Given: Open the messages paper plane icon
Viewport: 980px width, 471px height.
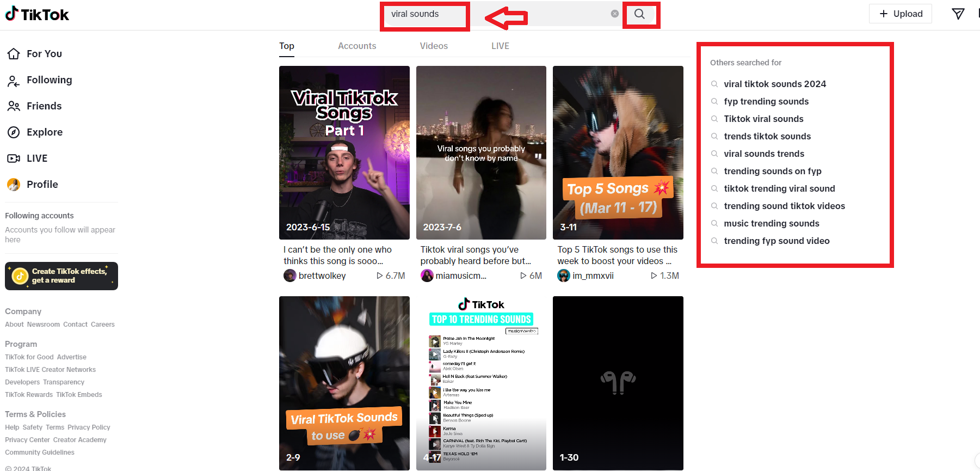Looking at the screenshot, I should [x=958, y=14].
